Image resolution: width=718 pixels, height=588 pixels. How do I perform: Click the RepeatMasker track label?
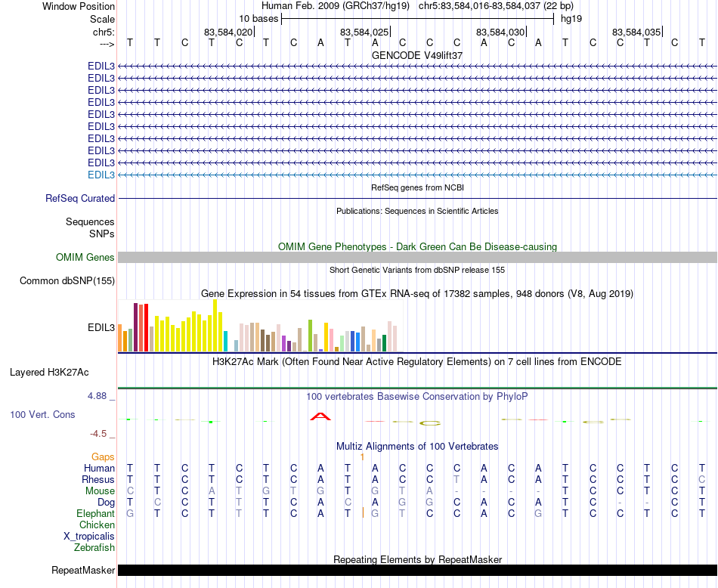pyautogui.click(x=83, y=570)
